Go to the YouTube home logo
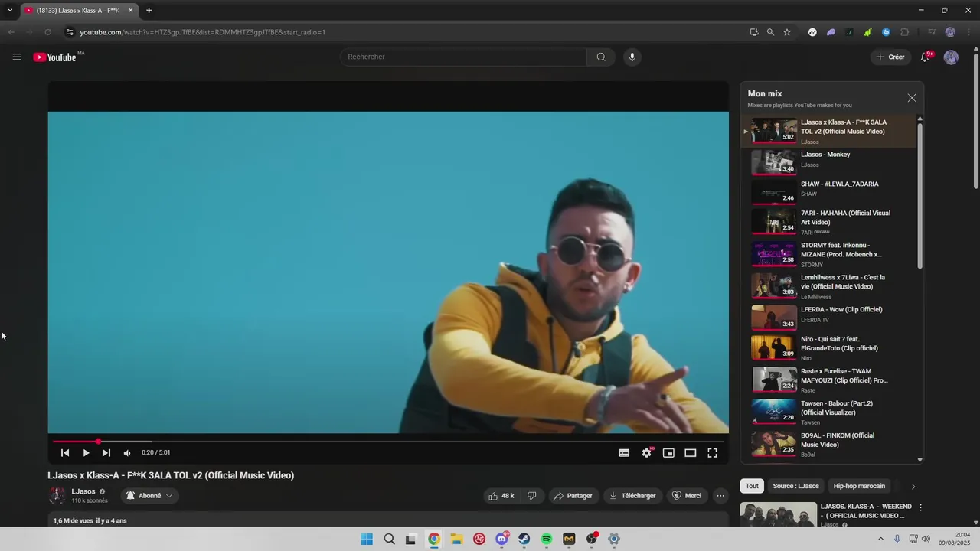This screenshot has width=980, height=551. coord(55,57)
